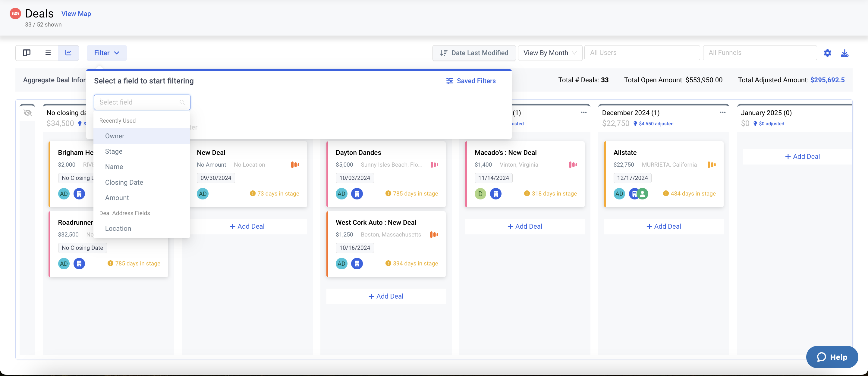Sort by Date Last Modified
The image size is (868, 376).
[474, 53]
